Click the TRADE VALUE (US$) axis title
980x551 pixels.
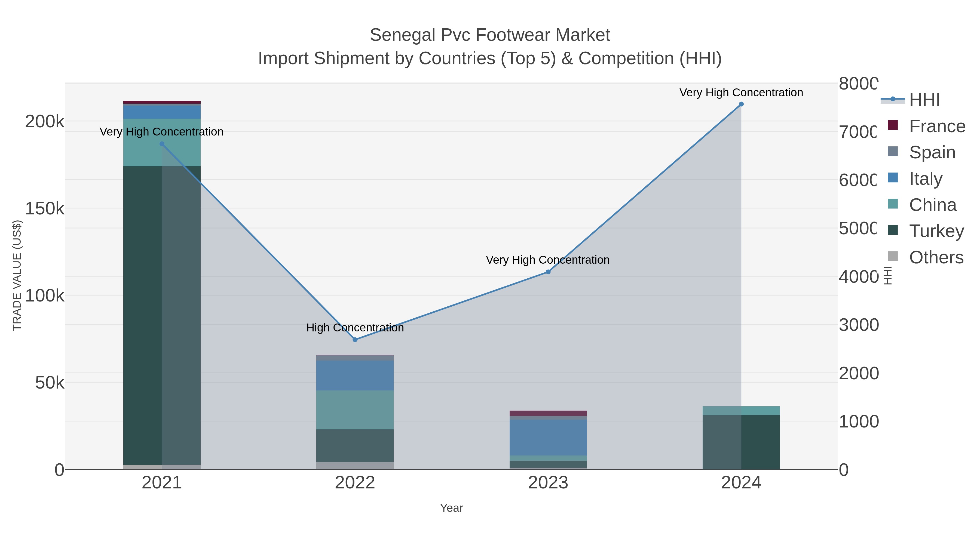pyautogui.click(x=17, y=276)
